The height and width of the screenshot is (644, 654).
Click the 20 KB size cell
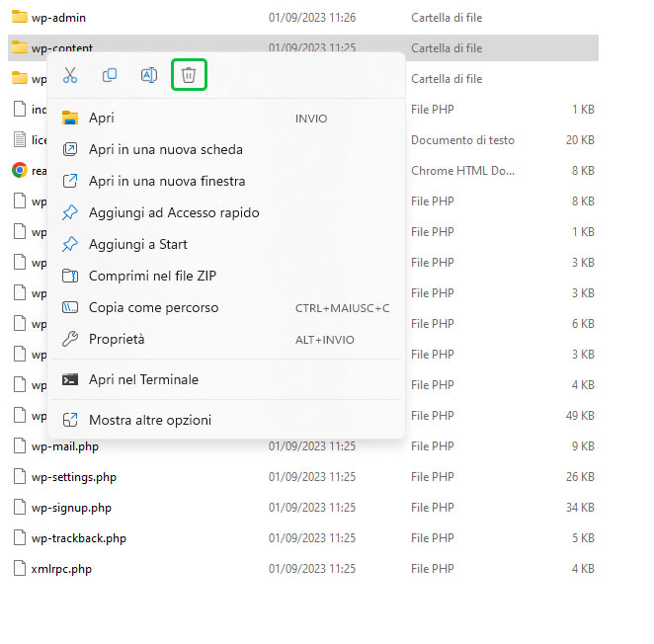pos(580,139)
